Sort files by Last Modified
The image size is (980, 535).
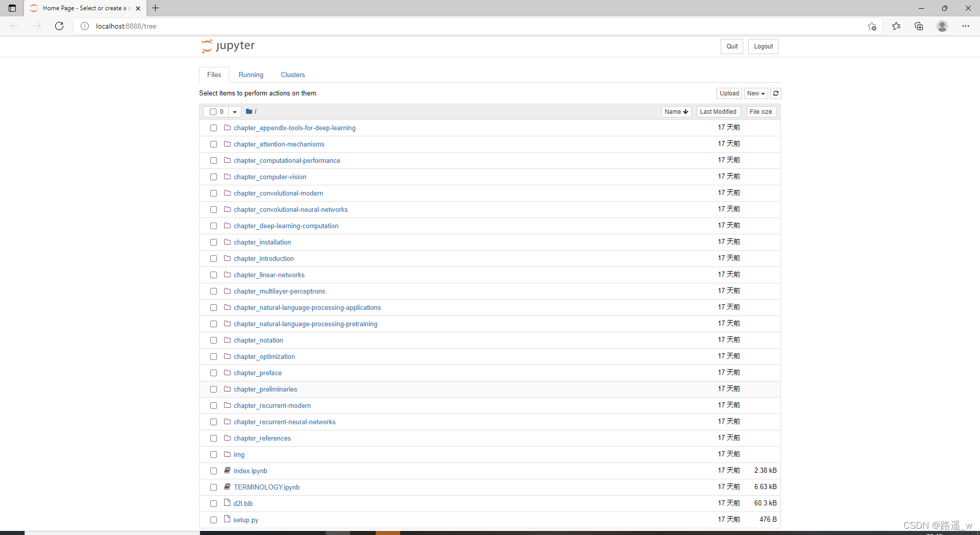pyautogui.click(x=718, y=112)
